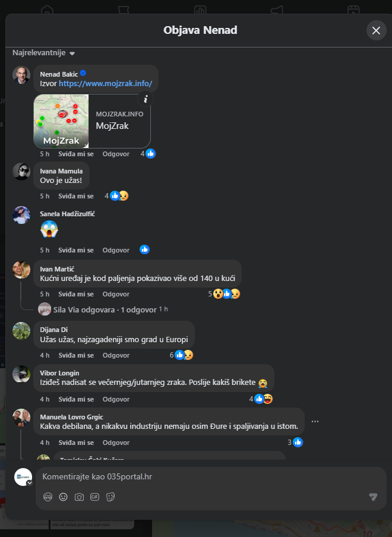Screen dimensions: 392x537
Task: Open the sticker picker in comment box
Action: click(110, 497)
